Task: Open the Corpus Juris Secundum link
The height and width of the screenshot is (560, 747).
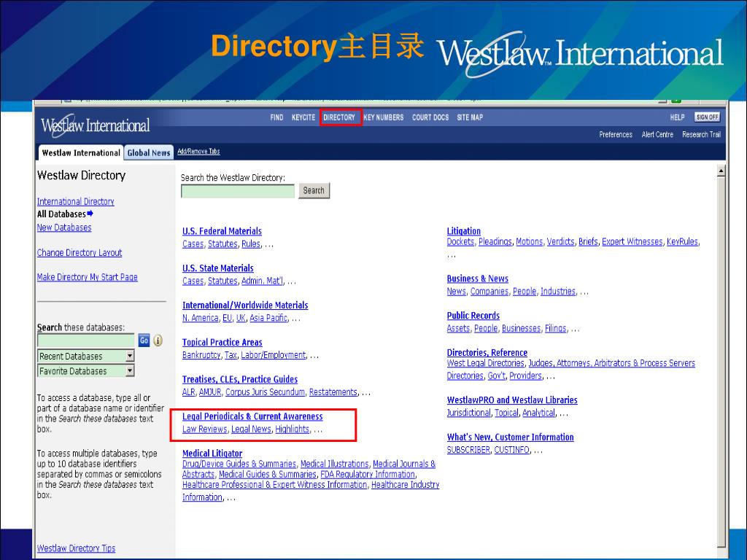Action: 265,392
